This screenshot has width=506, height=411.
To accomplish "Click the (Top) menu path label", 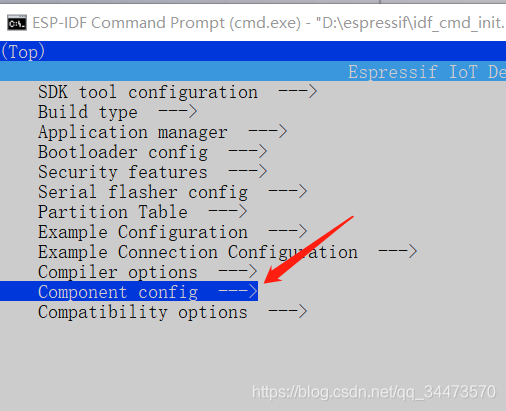I will (x=23, y=52).
